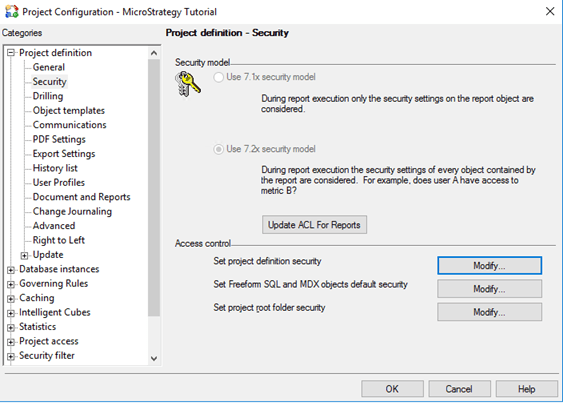Collapse the Project definition tree node
Image resolution: width=563 pixels, height=406 pixels.
click(x=11, y=53)
